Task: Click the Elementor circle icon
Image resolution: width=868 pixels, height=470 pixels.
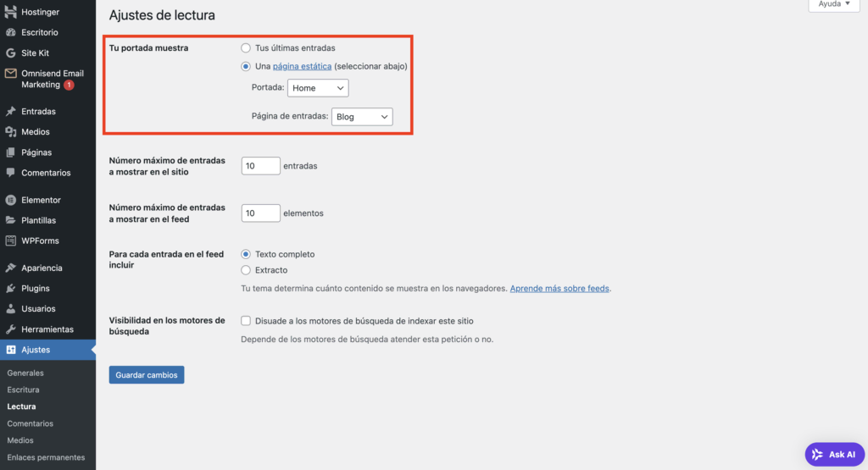Action: tap(10, 200)
